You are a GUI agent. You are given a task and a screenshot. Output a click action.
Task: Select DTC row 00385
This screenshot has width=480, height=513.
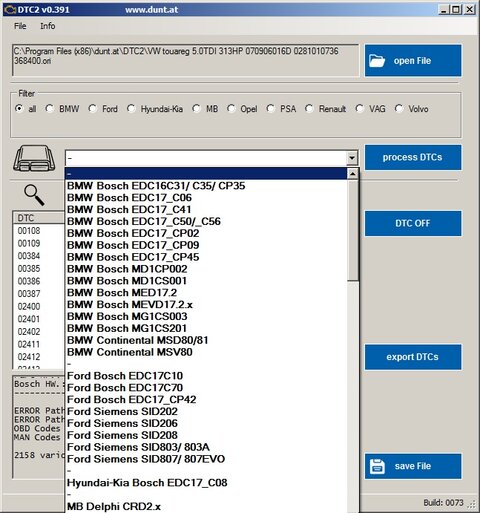click(x=39, y=269)
